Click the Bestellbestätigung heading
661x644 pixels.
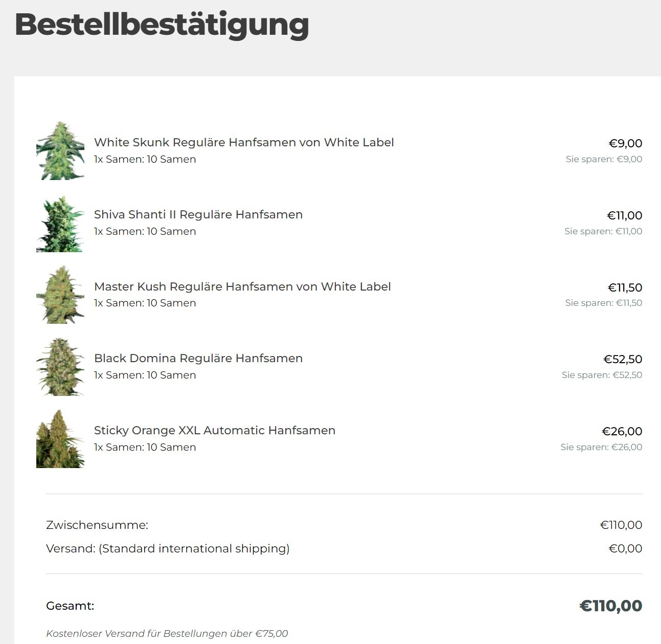tap(162, 25)
